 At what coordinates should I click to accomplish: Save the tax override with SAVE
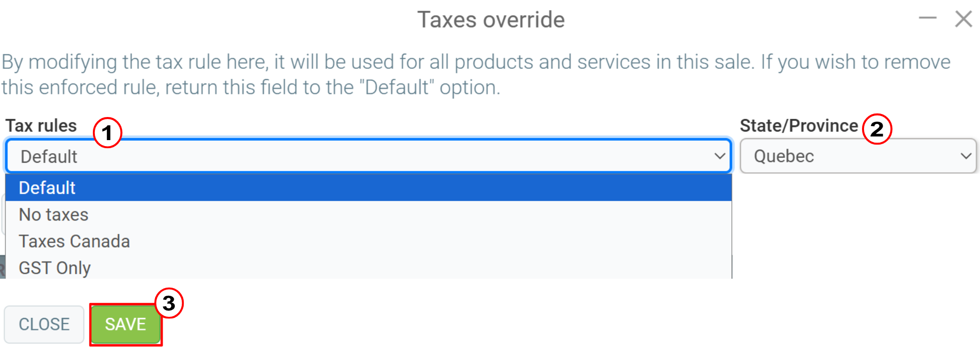point(126,324)
